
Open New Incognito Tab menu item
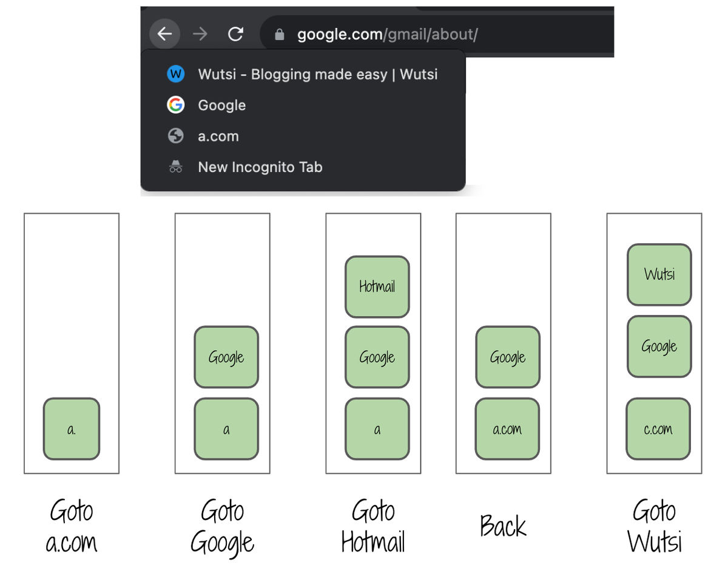(x=303, y=167)
